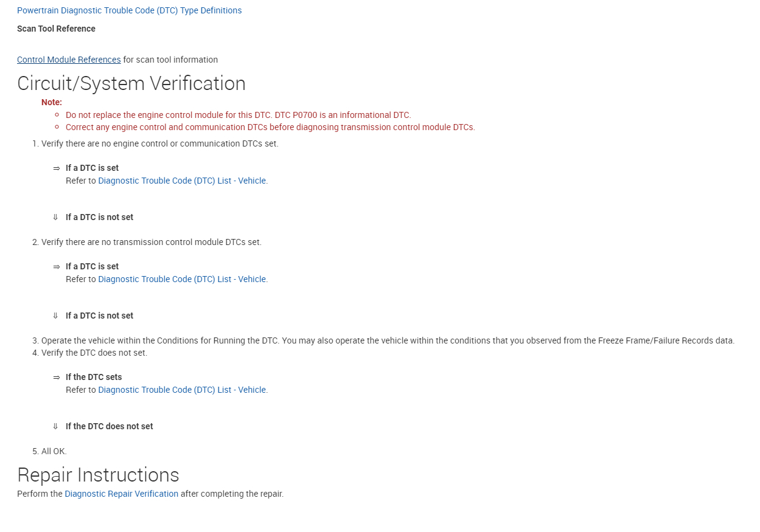The image size is (760, 532).
Task: Click down arrow next to 'If the DTC does not set'
Action: 56,426
